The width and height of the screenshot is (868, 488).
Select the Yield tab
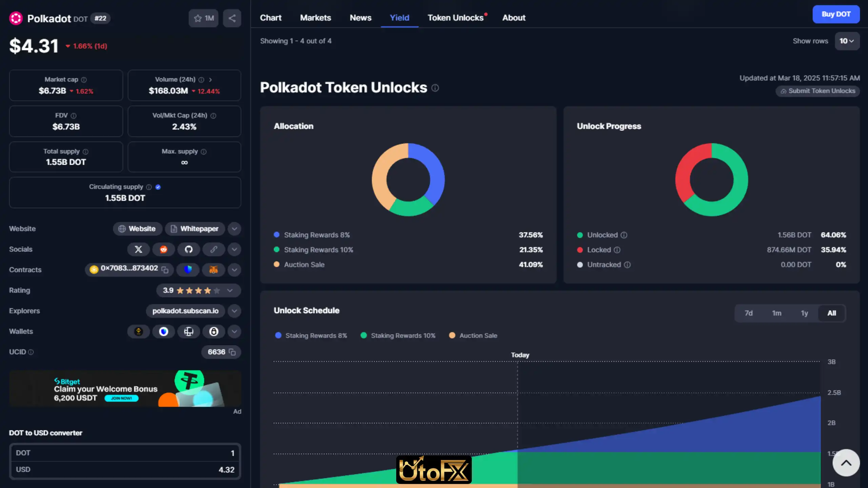(399, 18)
